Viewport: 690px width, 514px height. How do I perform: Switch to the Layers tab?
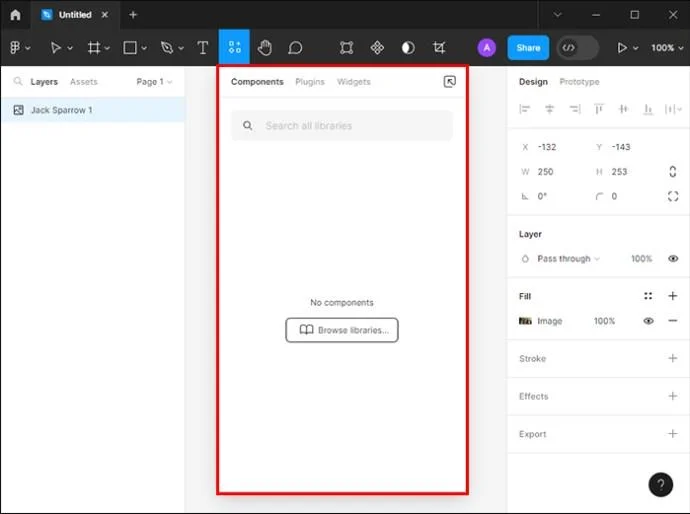coord(44,81)
